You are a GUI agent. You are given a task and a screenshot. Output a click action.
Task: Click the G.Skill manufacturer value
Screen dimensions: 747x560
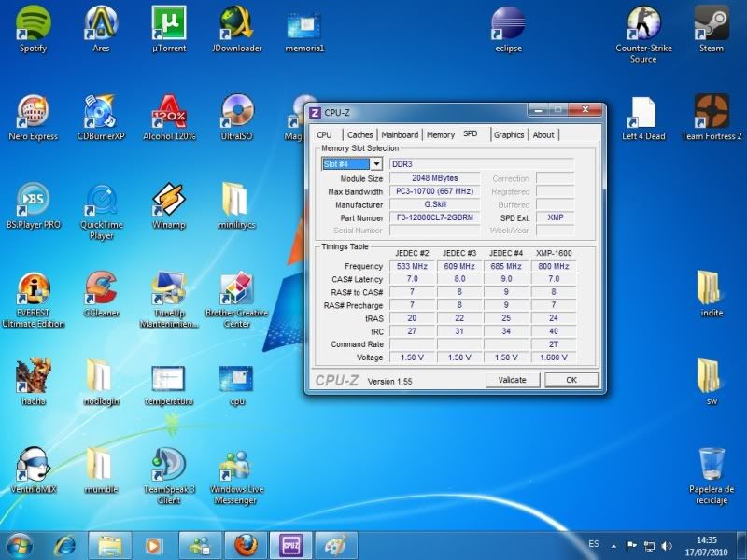click(434, 204)
